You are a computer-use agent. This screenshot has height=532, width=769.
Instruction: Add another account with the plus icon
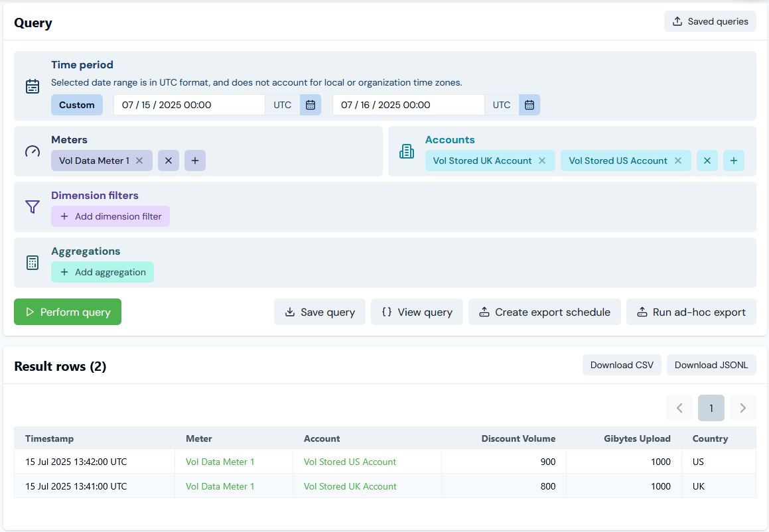[x=734, y=161]
